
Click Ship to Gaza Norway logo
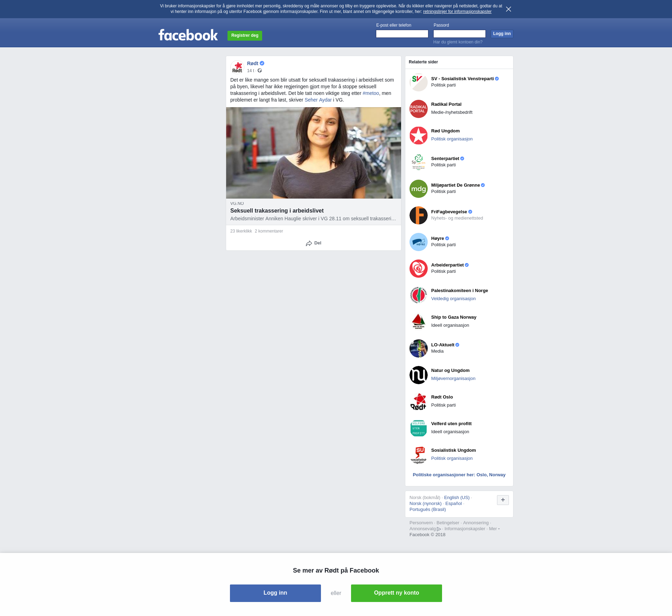click(419, 322)
